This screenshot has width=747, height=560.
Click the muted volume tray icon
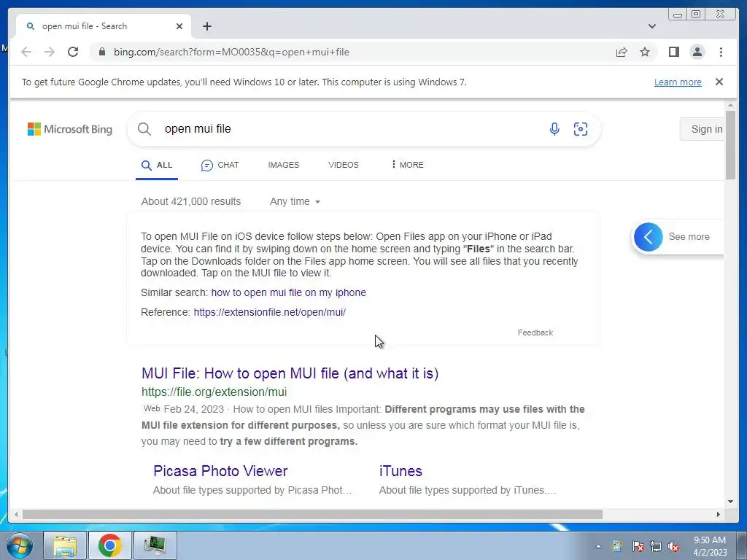pos(673,546)
